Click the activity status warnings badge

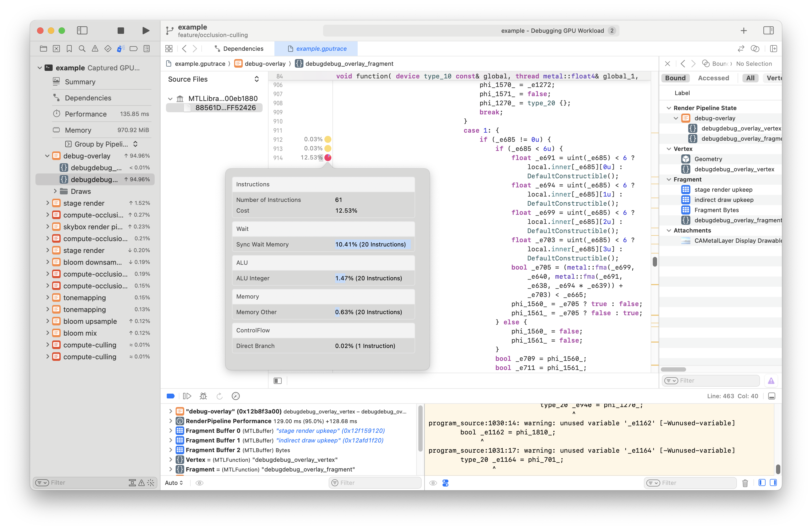[x=612, y=31]
